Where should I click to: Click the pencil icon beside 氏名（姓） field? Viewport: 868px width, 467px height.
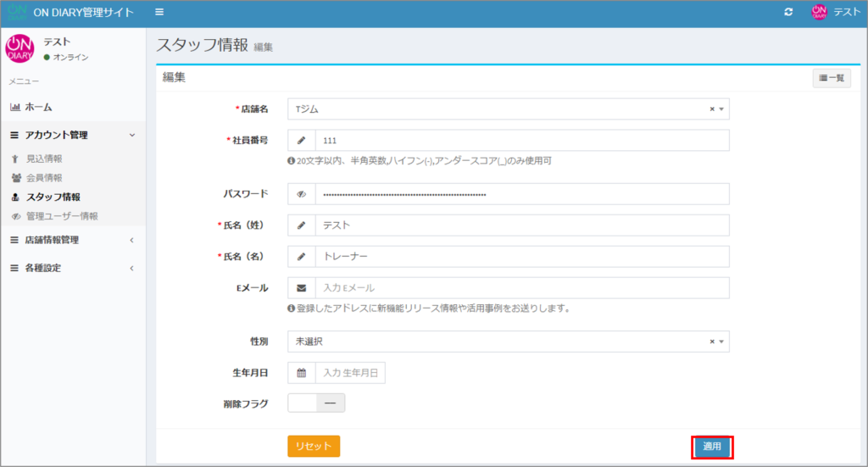click(x=301, y=225)
